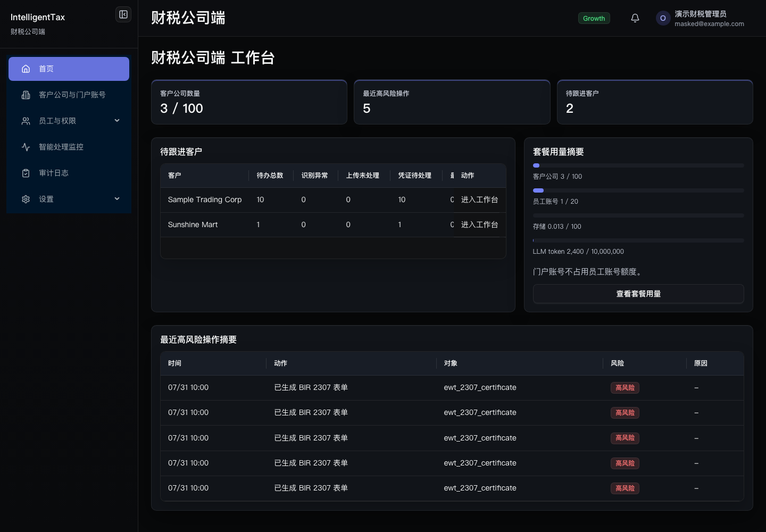The width and height of the screenshot is (766, 532).
Task: Click 查看套餐用量 button
Action: [638, 294]
